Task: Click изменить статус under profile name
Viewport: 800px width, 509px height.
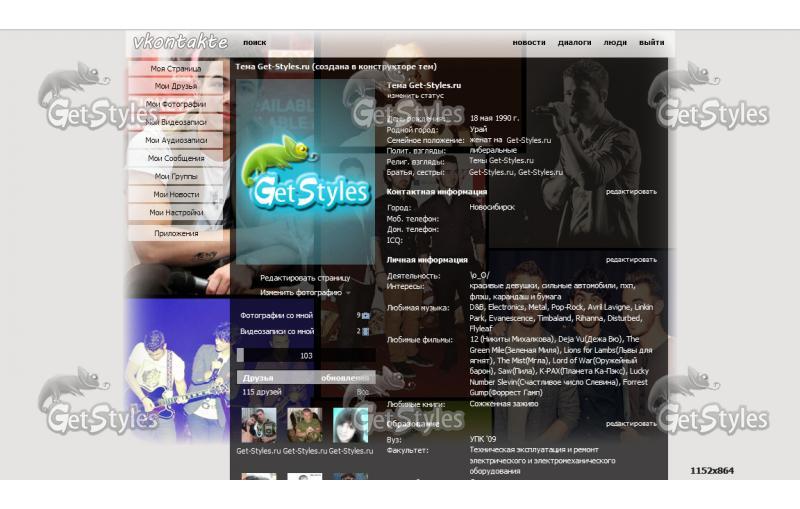Action: pos(414,95)
